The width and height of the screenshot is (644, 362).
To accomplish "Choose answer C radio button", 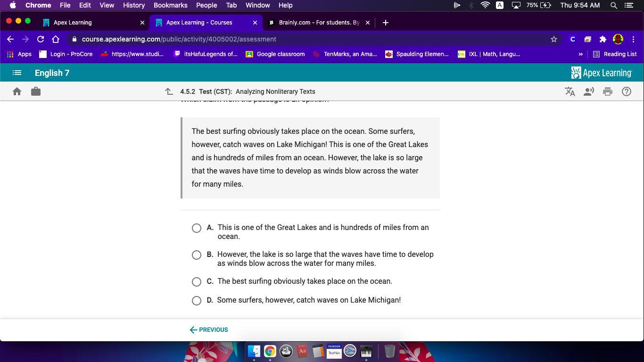I will coord(197,282).
